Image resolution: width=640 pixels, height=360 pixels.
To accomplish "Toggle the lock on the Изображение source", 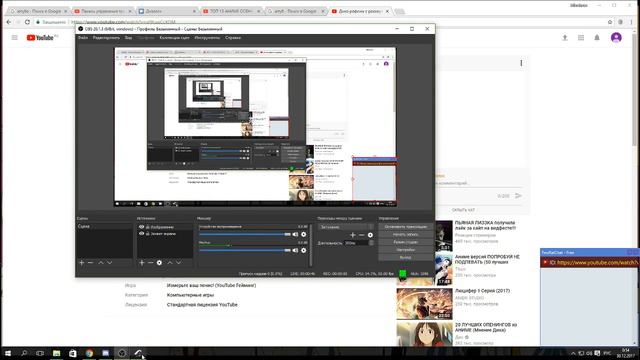I will coord(148,227).
